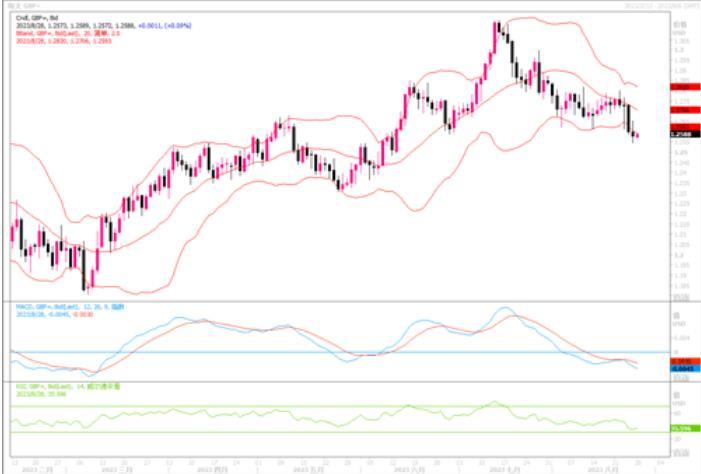Click the red BBand values text line
Image resolution: width=701 pixels, height=474 pixels.
point(64,41)
